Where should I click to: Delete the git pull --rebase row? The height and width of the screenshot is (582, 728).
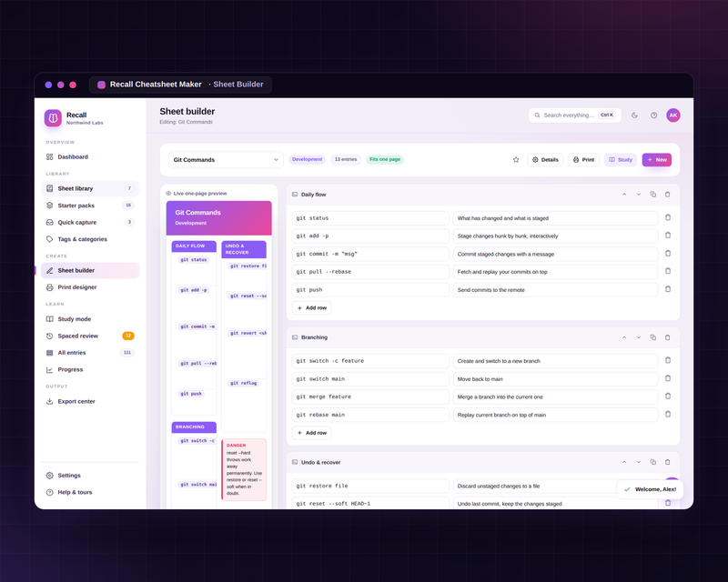tap(668, 271)
